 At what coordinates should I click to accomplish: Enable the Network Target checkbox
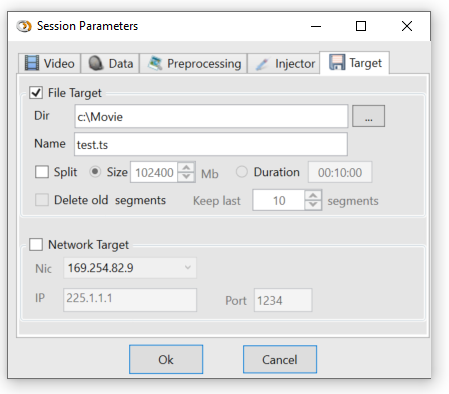click(36, 244)
